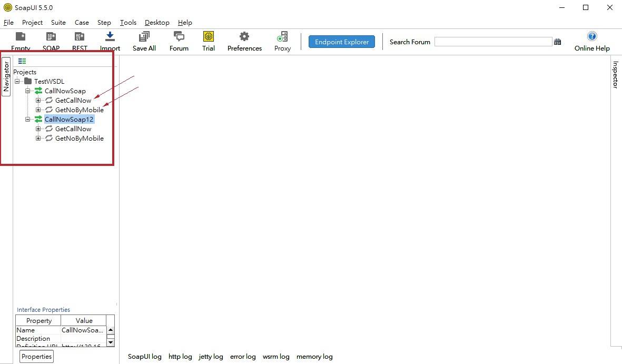Toggle the Navigator side tab
The height and width of the screenshot is (364, 622).
[6, 76]
